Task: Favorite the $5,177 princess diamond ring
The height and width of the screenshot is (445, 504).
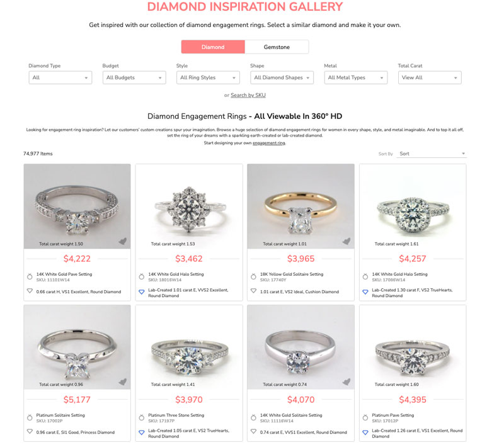Action: tap(123, 383)
